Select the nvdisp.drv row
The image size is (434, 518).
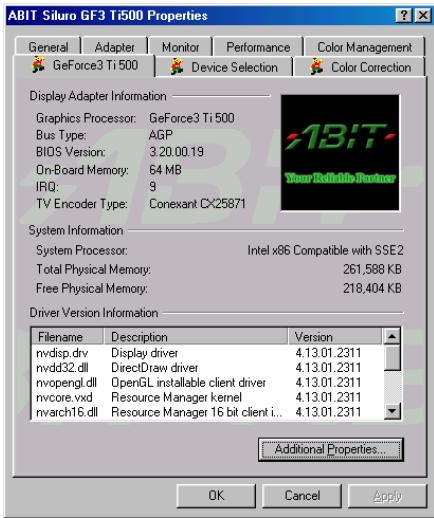(x=207, y=353)
